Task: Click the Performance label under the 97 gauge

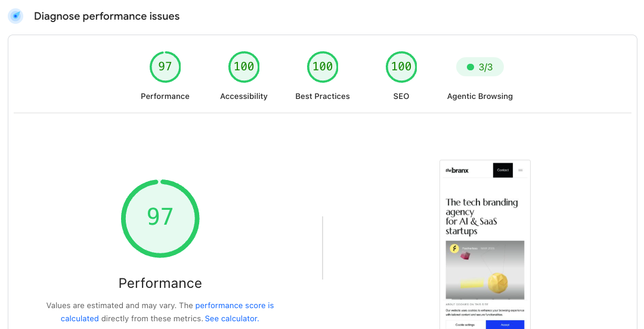Action: [x=165, y=96]
